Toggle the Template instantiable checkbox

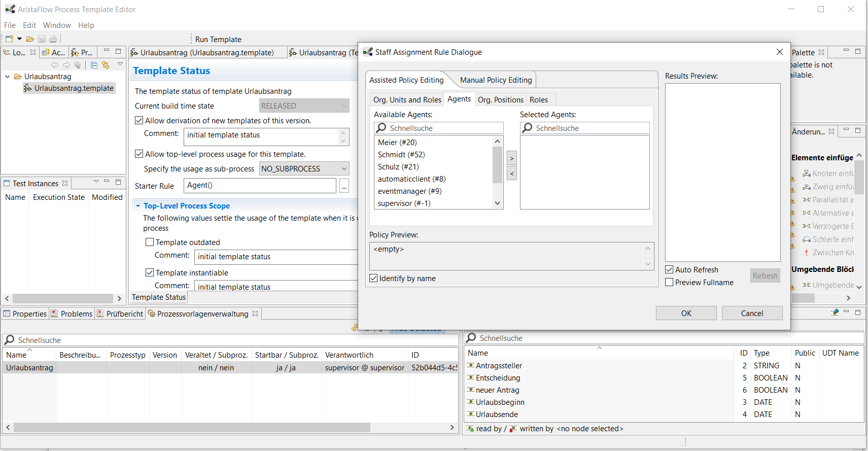[x=150, y=273]
